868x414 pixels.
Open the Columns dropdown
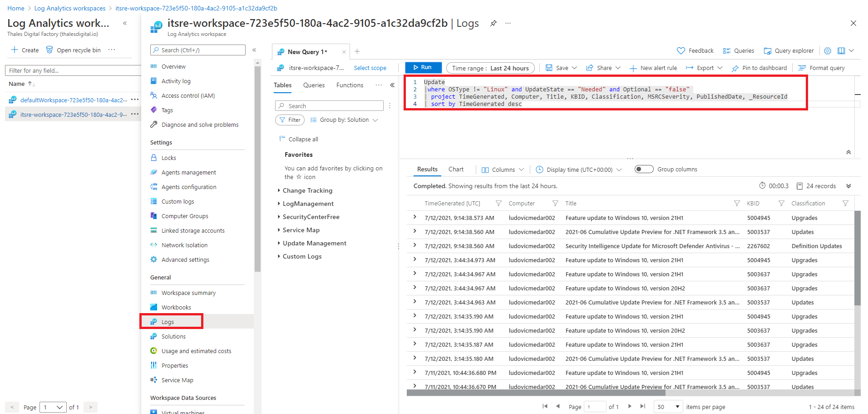(503, 170)
